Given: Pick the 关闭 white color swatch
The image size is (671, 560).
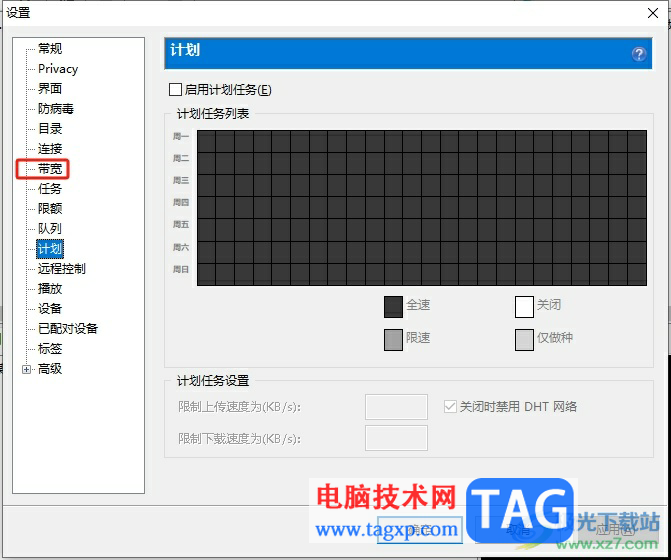Looking at the screenshot, I should tap(524, 307).
